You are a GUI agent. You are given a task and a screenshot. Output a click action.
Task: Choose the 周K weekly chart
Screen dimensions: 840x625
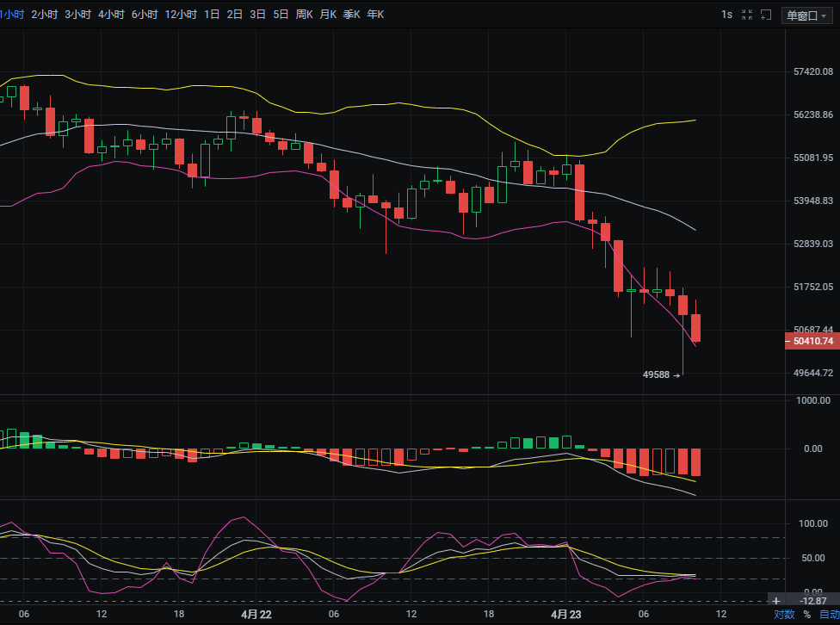coord(304,15)
